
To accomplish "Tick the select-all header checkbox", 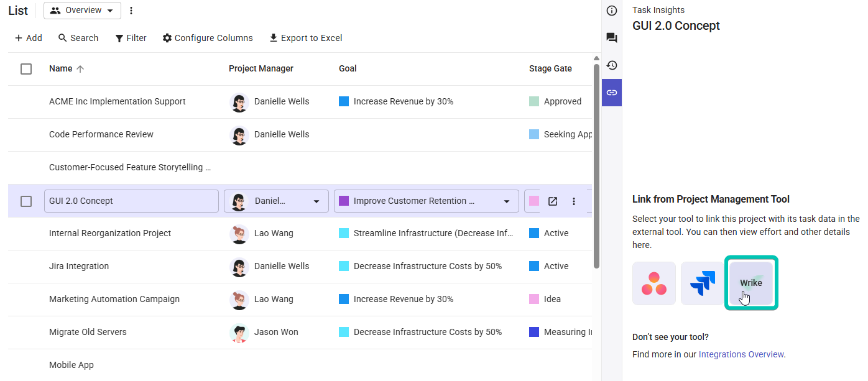I will coord(26,69).
